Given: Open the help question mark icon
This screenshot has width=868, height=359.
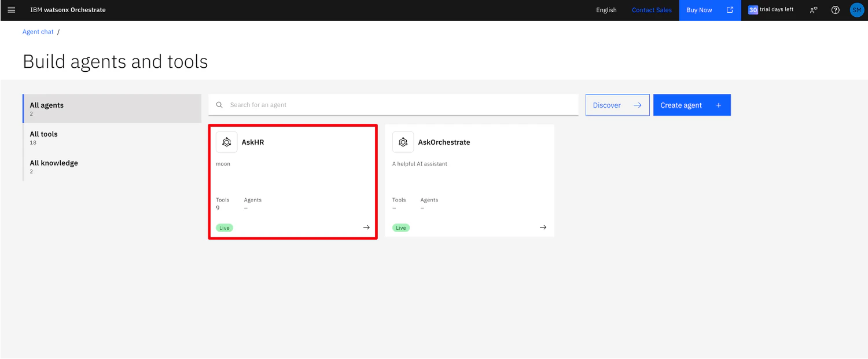Looking at the screenshot, I should pos(835,10).
